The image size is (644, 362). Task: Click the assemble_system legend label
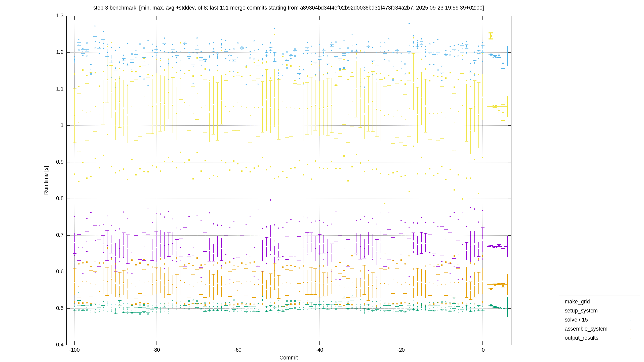(x=586, y=329)
